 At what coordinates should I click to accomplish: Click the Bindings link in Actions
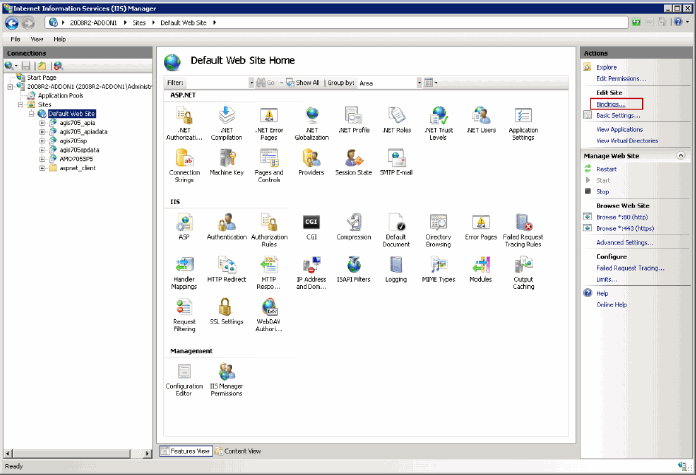pyautogui.click(x=611, y=104)
